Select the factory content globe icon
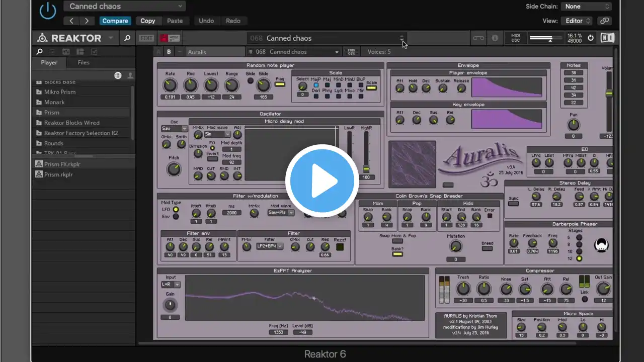The width and height of the screenshot is (644, 362). (118, 75)
